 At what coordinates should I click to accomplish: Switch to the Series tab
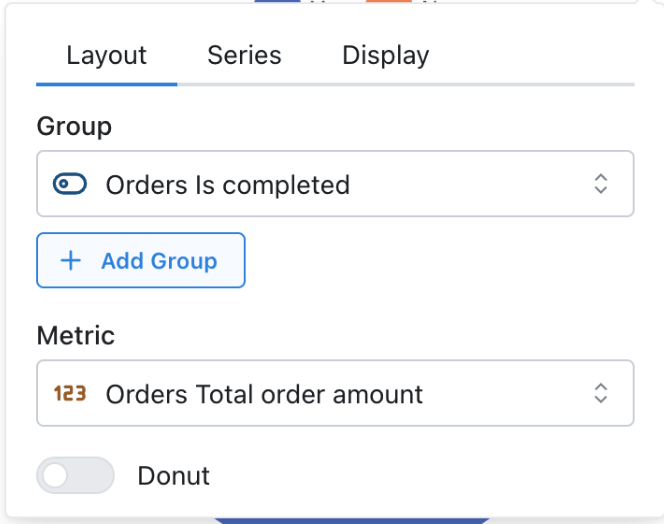244,55
